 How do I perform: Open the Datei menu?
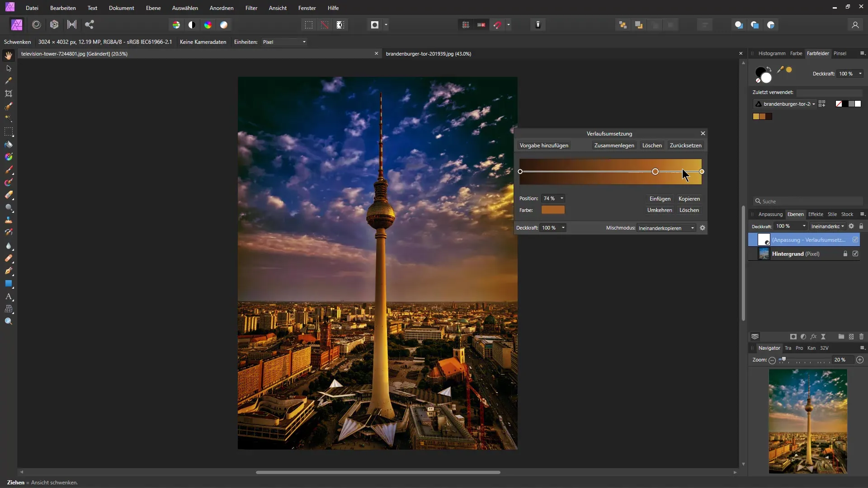tap(32, 8)
